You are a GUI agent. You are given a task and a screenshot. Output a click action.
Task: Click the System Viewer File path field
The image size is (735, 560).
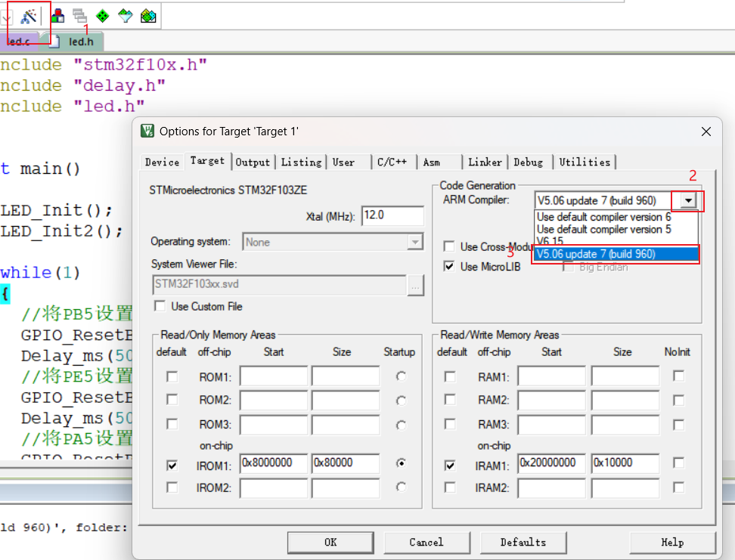click(279, 285)
